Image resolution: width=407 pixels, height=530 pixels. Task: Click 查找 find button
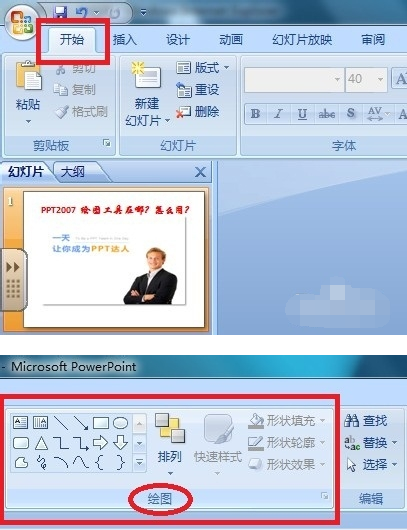(x=365, y=421)
